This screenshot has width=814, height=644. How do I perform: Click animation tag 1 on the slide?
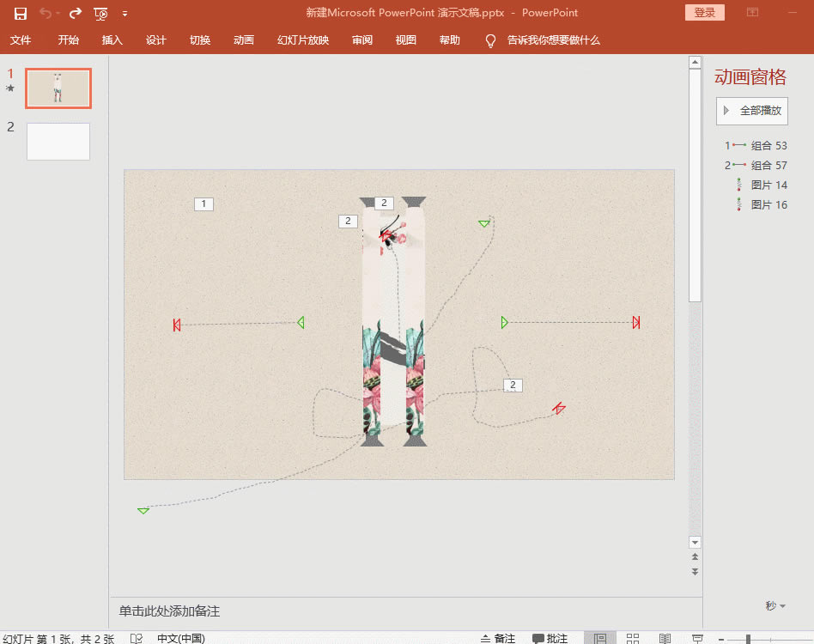[203, 204]
